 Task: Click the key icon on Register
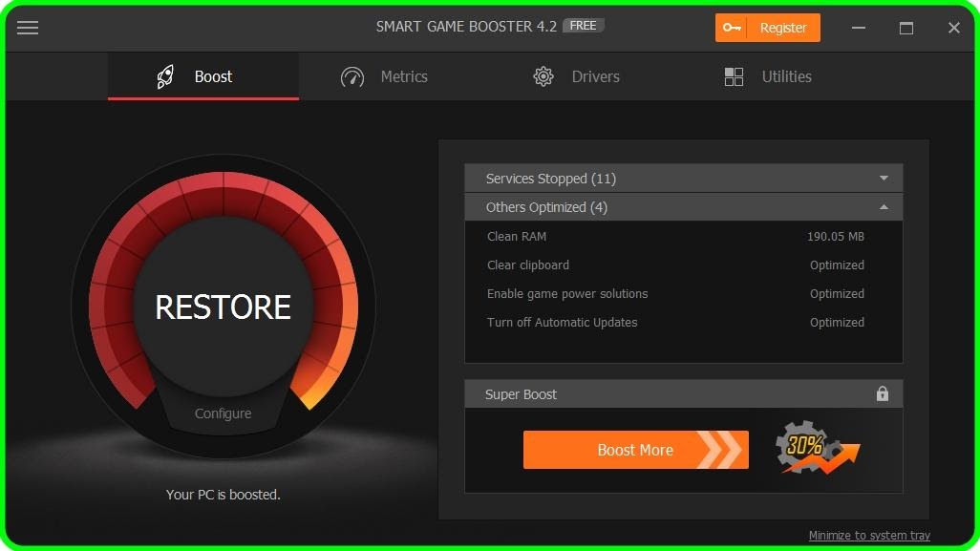[x=732, y=28]
